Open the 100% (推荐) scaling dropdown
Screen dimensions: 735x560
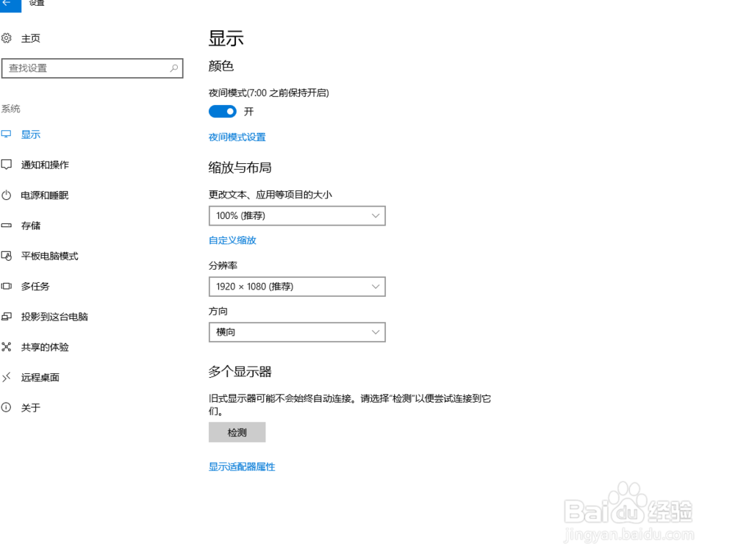click(x=297, y=215)
